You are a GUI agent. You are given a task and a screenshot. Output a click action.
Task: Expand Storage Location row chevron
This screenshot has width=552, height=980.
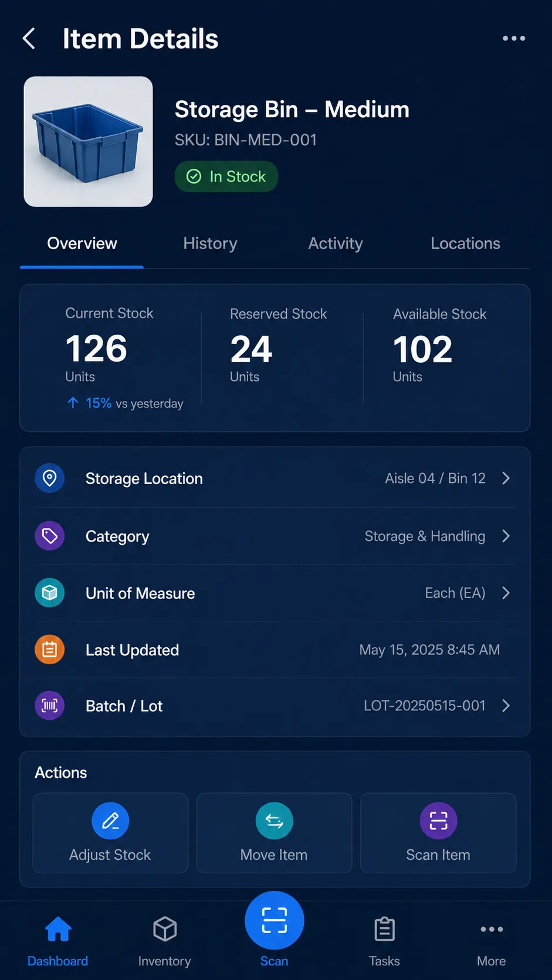tap(506, 478)
